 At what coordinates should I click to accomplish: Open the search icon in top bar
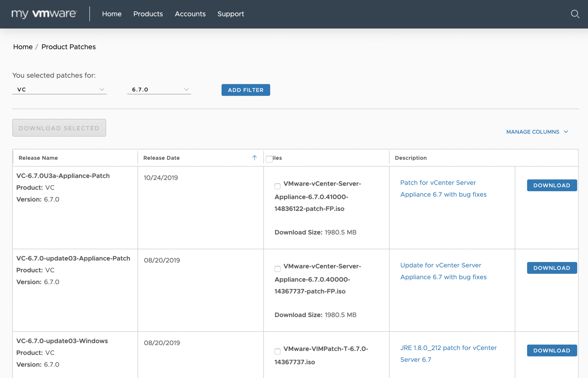[575, 14]
